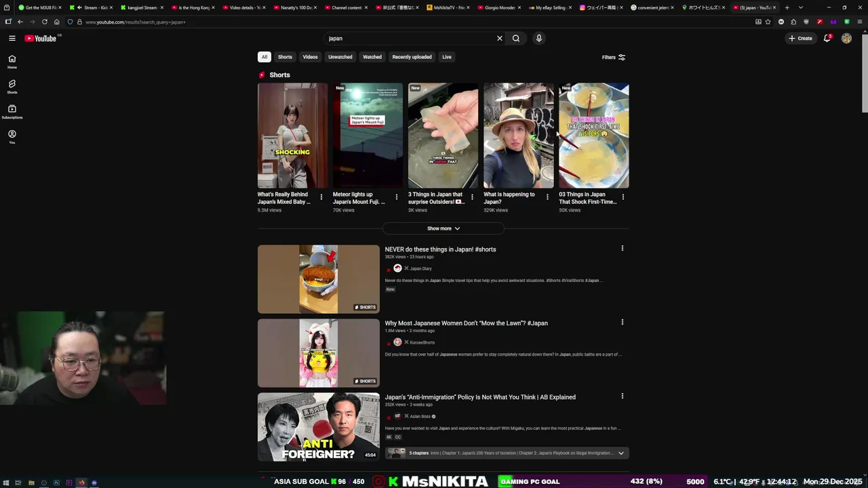Open options for 3 Things surprise Outsiders short
868x488 pixels.
pos(472,197)
